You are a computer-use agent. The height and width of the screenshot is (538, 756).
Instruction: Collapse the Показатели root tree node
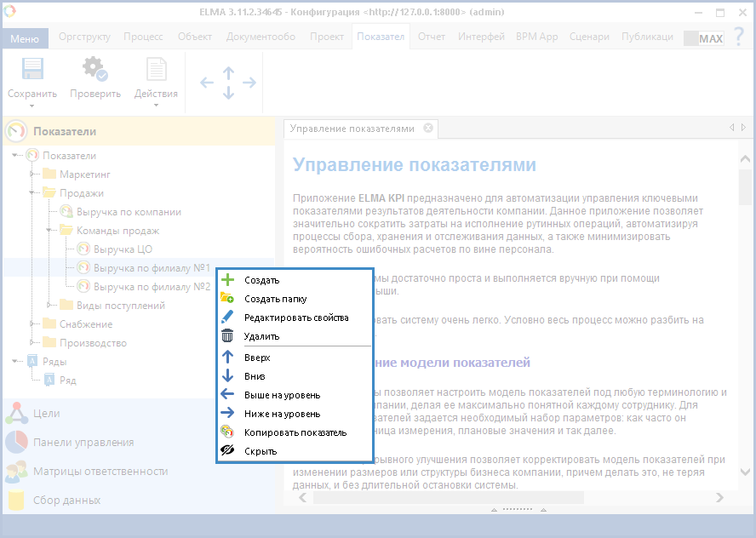pyautogui.click(x=15, y=156)
